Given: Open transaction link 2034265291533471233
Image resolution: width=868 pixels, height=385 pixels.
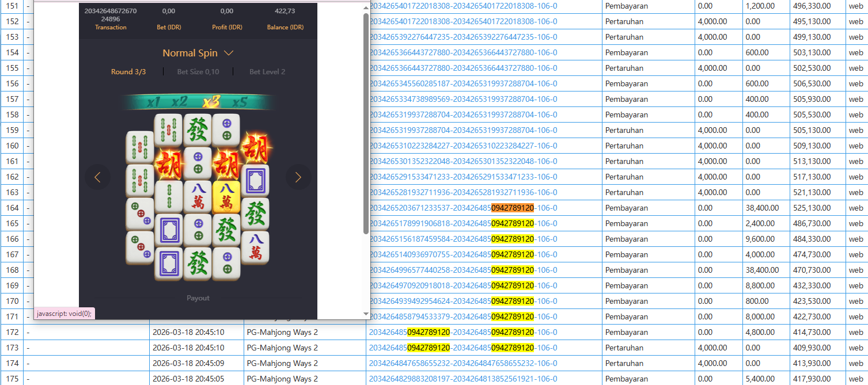Looking at the screenshot, I should click(463, 177).
